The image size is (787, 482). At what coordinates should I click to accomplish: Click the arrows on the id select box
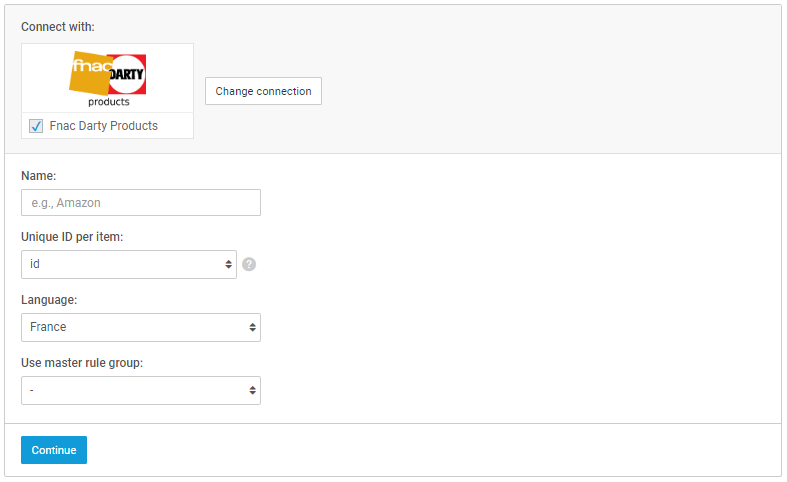coord(228,265)
